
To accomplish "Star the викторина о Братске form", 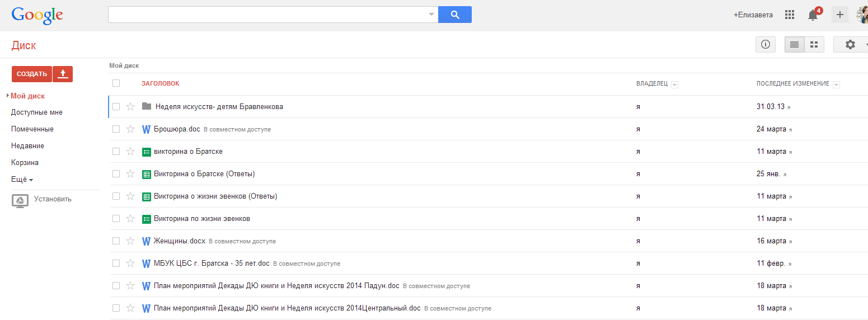I will (x=130, y=152).
